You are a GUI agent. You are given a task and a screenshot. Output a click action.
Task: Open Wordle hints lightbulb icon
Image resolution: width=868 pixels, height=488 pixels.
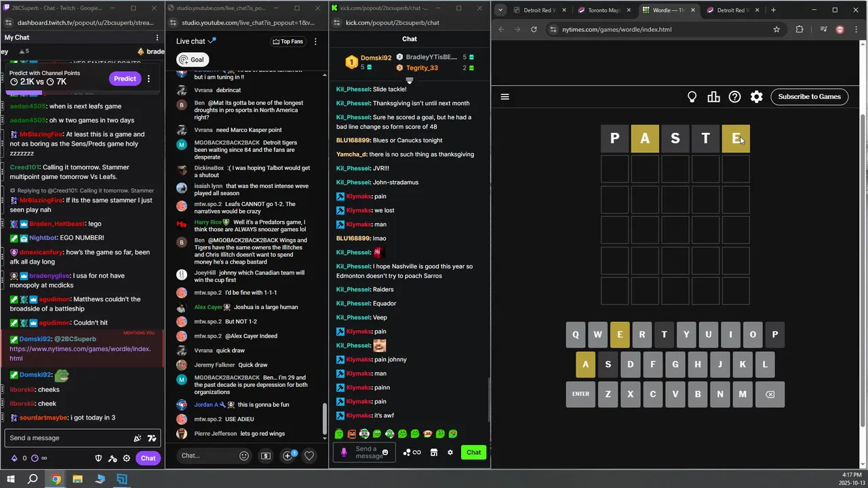(692, 97)
